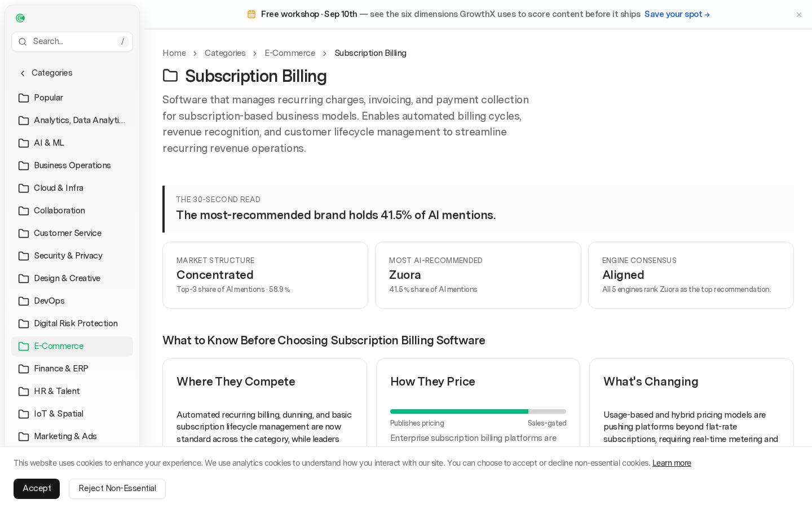Viewport: 812px width, 508px height.
Task: Click the search field in the sidebar
Action: [72, 42]
